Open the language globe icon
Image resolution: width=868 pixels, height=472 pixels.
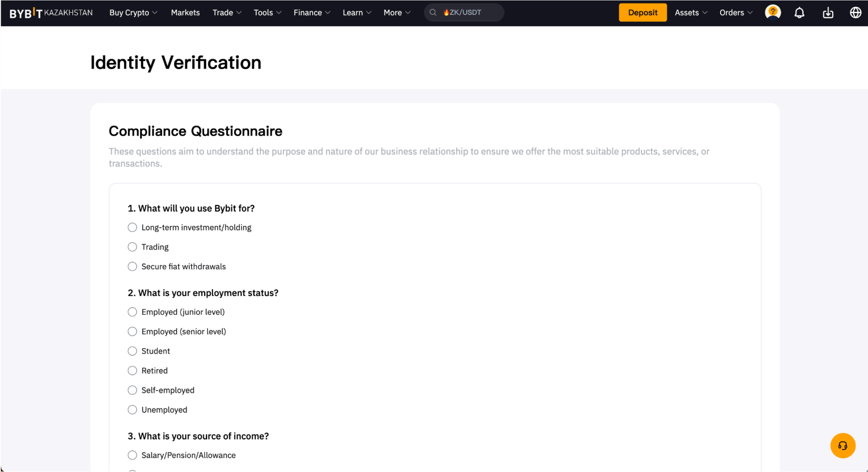[x=855, y=13]
